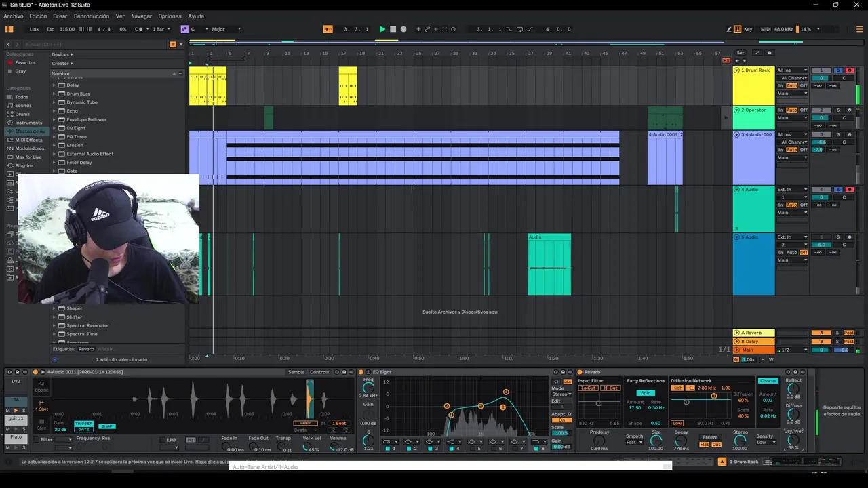Open the Edición menu
Screen dimensions: 868x488
pos(38,16)
